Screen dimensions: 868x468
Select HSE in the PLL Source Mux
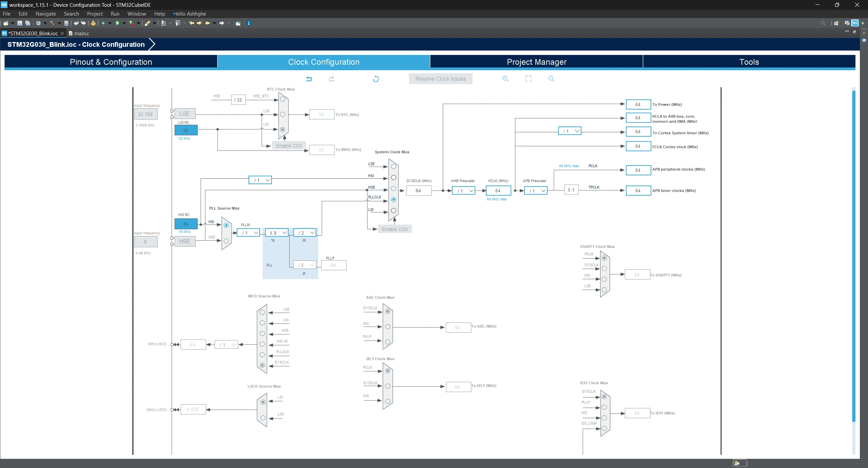pos(226,241)
